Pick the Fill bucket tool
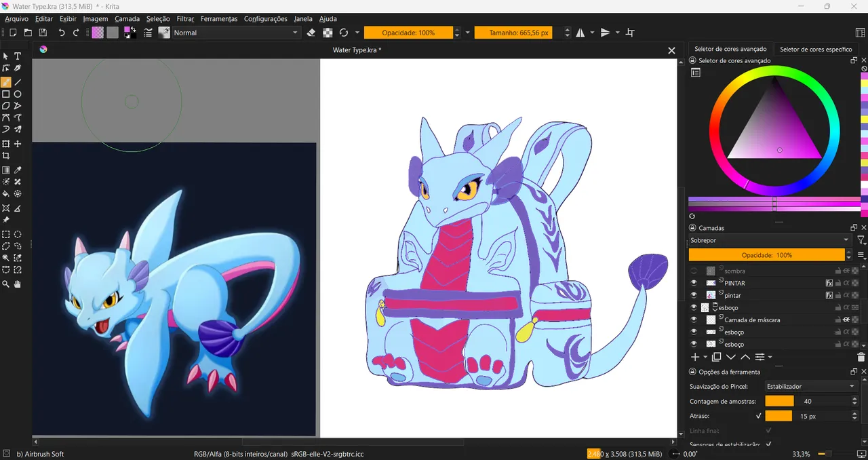 [6, 194]
